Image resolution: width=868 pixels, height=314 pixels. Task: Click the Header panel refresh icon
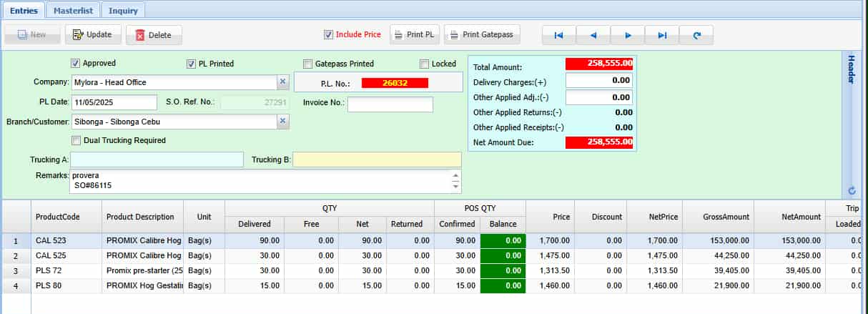(x=852, y=190)
